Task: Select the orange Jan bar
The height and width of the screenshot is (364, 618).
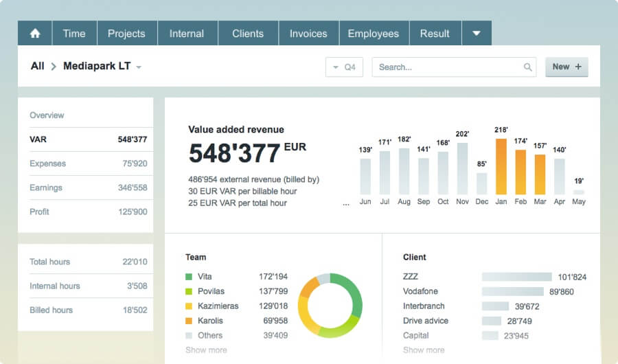Action: click(501, 167)
